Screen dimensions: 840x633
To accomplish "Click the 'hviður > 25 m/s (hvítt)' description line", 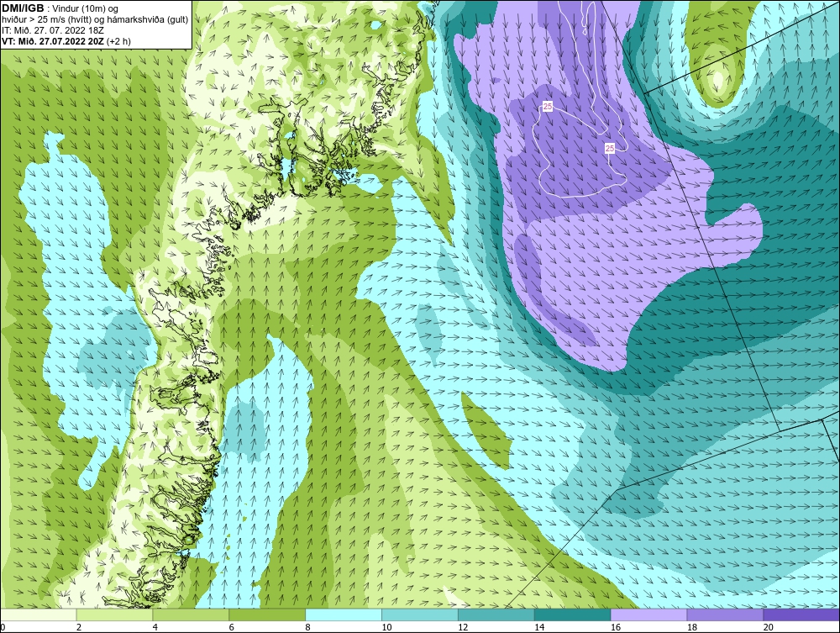I will (x=95, y=20).
